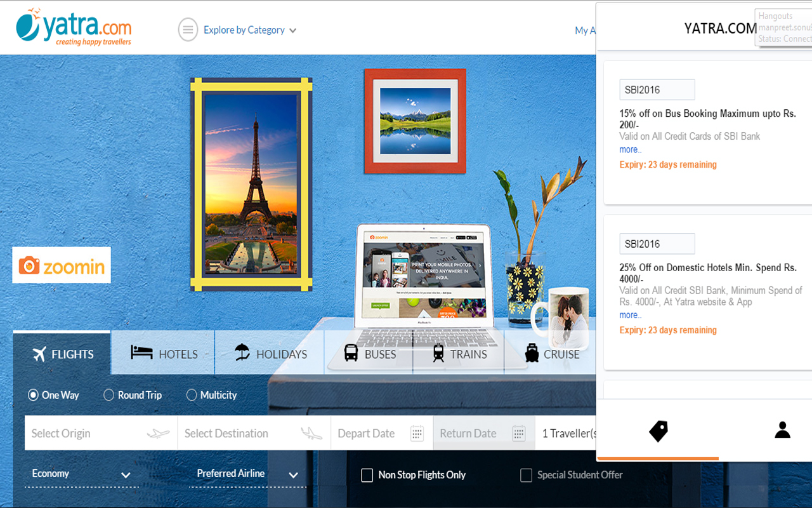Click the mountain lake framed picture
812x508 pixels.
415,121
